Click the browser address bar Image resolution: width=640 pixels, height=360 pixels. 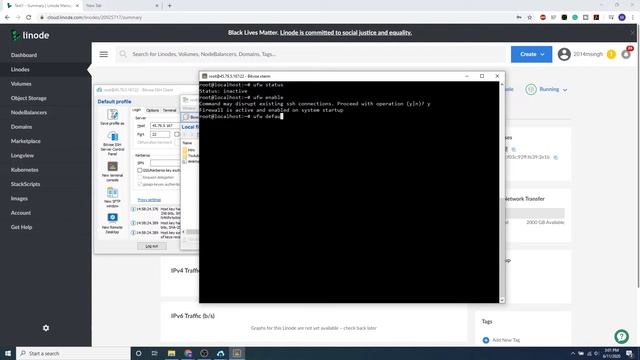[x=278, y=17]
